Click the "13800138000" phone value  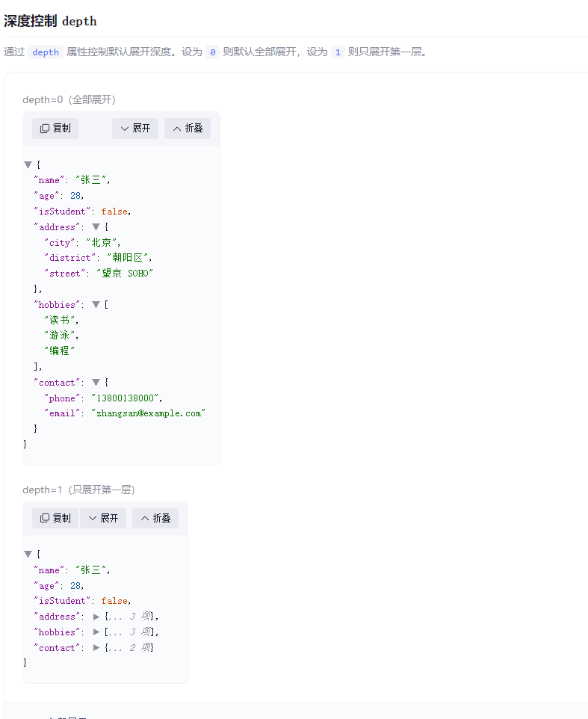[x=125, y=398]
